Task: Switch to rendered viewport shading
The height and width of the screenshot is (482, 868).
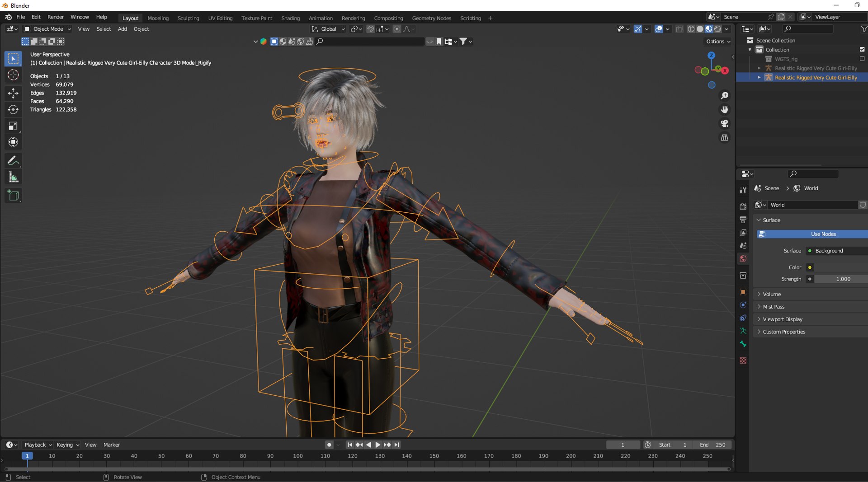Action: tap(717, 29)
